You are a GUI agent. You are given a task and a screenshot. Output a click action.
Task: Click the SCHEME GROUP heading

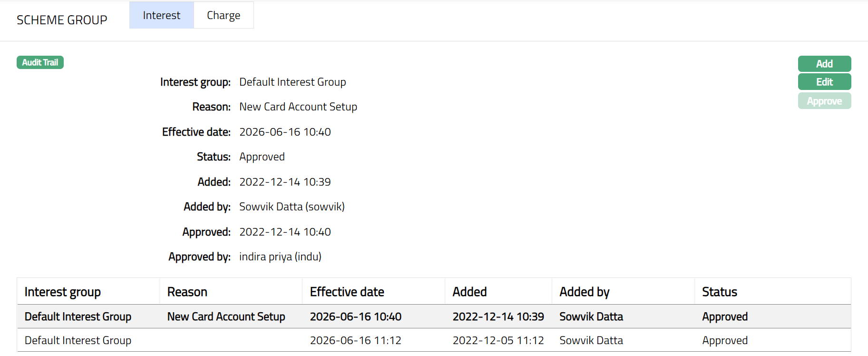point(62,20)
